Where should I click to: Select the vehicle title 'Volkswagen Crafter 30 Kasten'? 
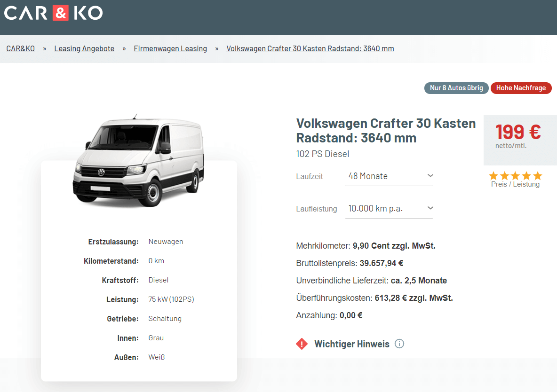tap(386, 130)
